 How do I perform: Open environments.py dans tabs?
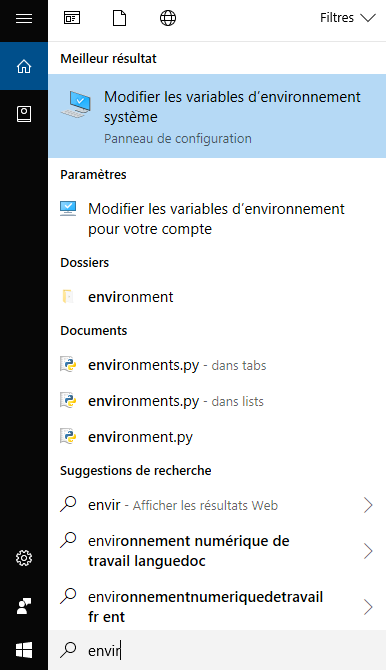(217, 365)
